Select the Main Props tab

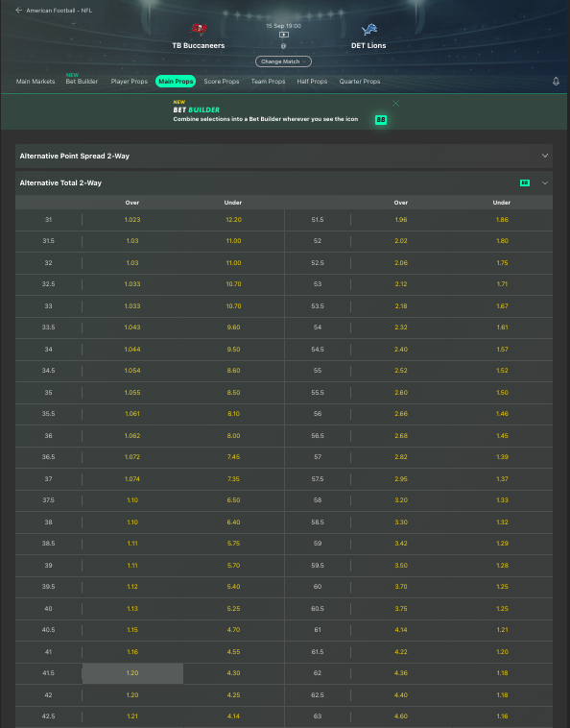[176, 82]
